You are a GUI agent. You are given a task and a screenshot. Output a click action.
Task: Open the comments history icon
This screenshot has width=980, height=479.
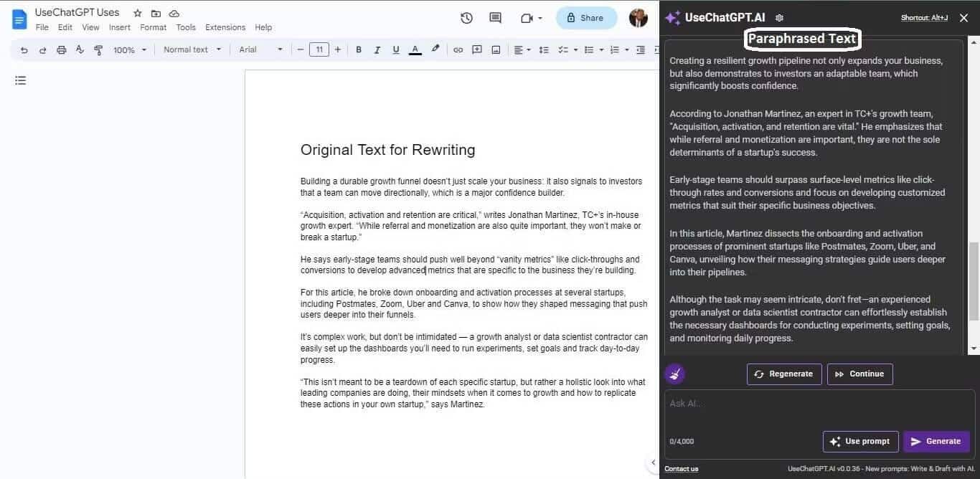(495, 18)
